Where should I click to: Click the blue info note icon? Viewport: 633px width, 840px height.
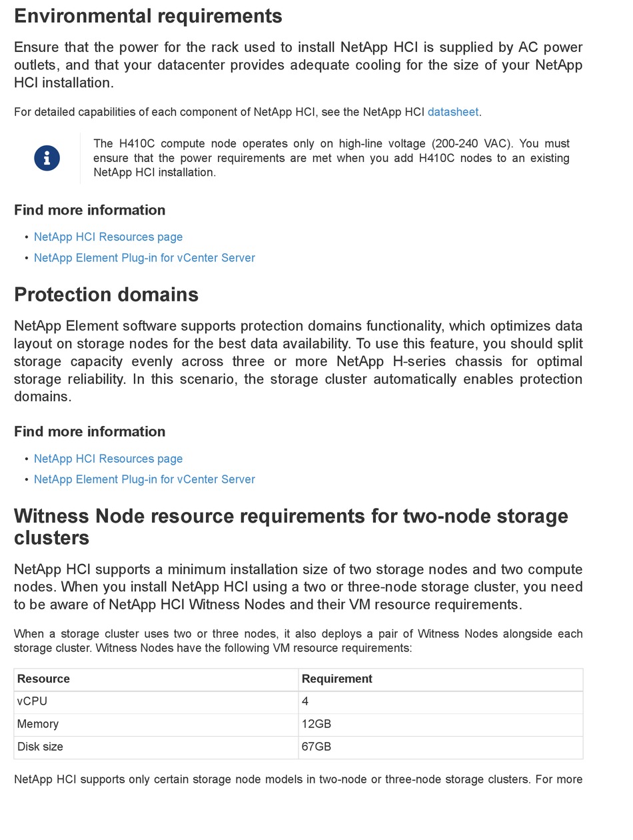coord(47,158)
